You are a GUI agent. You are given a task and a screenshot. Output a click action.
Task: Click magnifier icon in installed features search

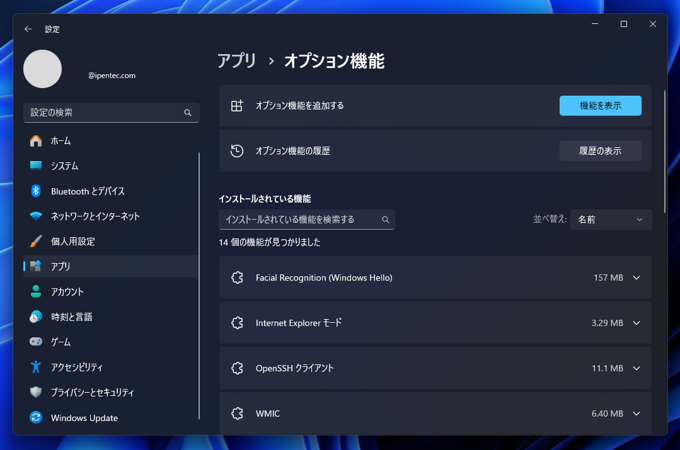(385, 220)
